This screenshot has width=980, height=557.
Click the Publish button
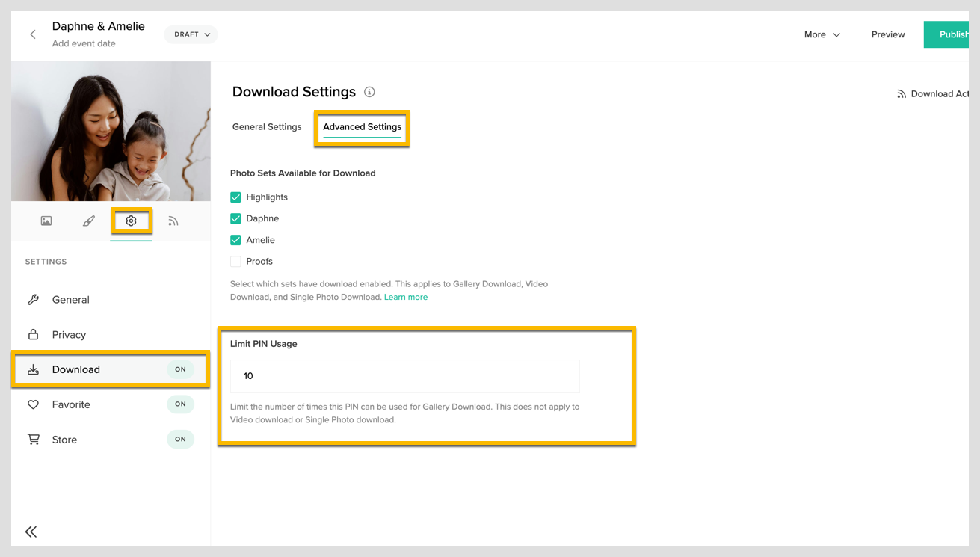(955, 34)
